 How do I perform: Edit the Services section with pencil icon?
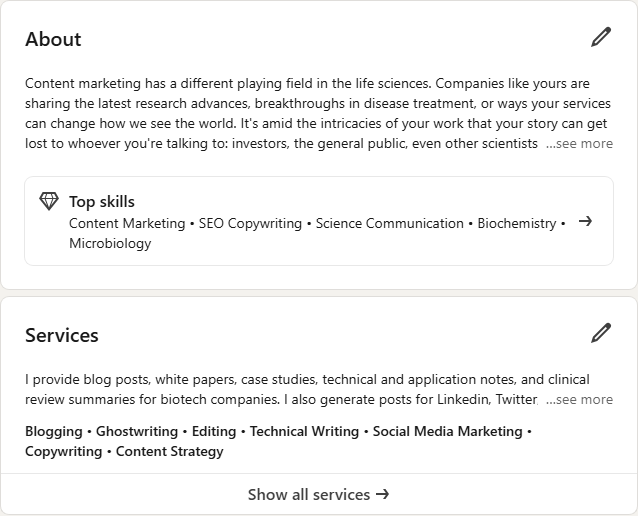pos(601,333)
